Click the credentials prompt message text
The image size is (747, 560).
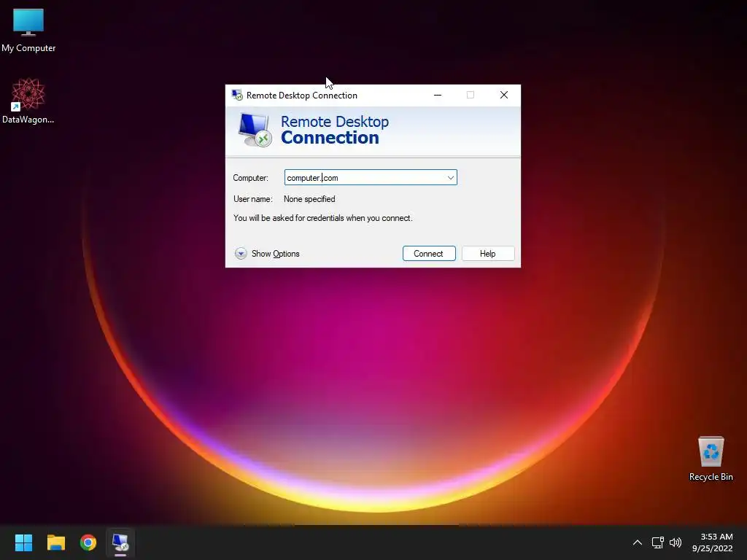pyautogui.click(x=323, y=218)
